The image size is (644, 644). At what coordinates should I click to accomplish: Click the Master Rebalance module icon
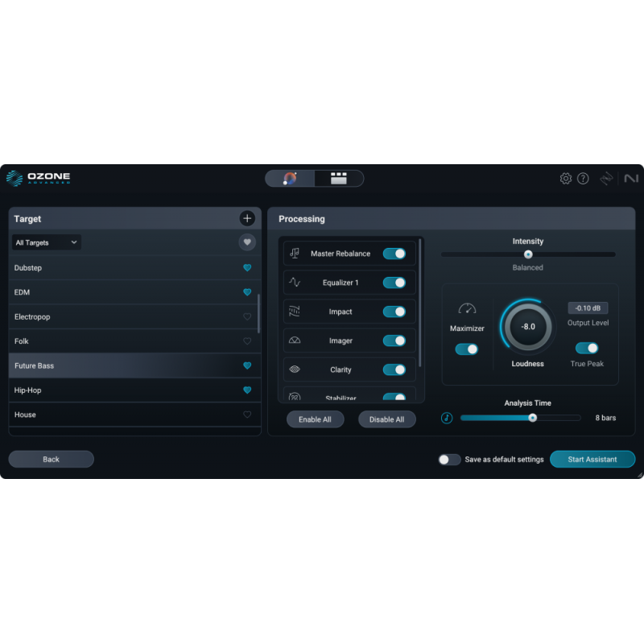point(295,253)
